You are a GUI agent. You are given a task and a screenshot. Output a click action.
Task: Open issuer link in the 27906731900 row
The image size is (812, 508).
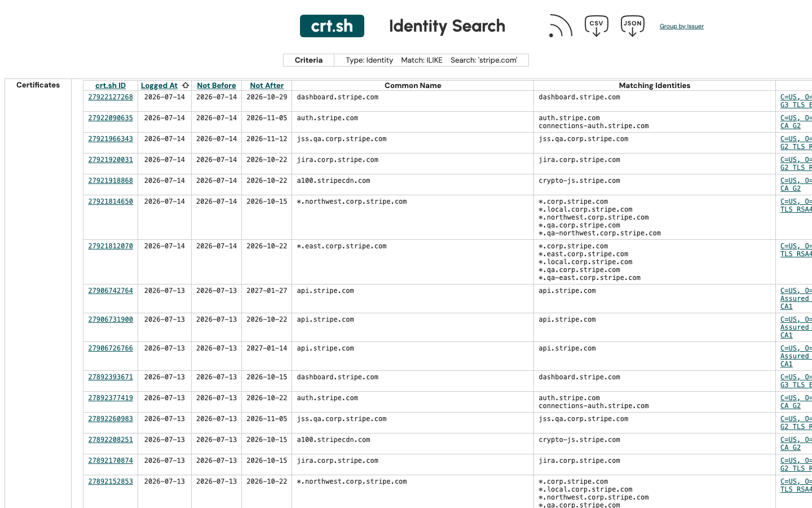click(x=796, y=327)
